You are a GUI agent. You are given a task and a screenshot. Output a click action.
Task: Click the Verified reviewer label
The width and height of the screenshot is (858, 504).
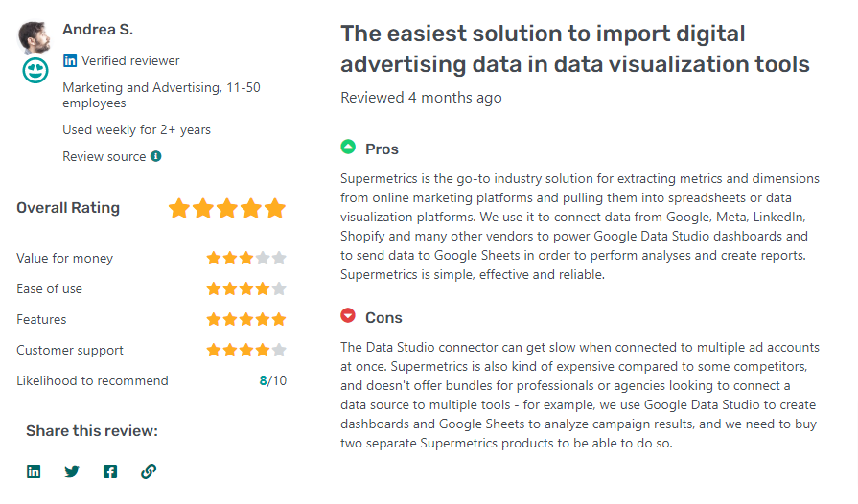(130, 60)
